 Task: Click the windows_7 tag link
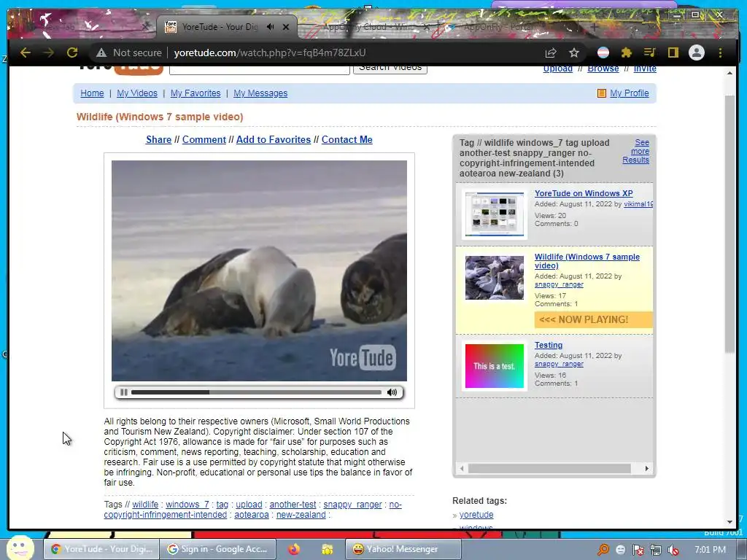point(187,505)
